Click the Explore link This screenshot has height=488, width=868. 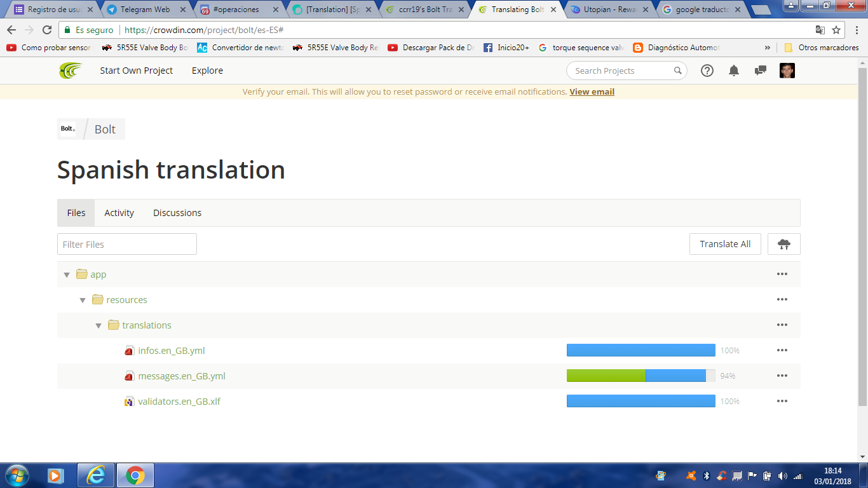click(x=207, y=71)
